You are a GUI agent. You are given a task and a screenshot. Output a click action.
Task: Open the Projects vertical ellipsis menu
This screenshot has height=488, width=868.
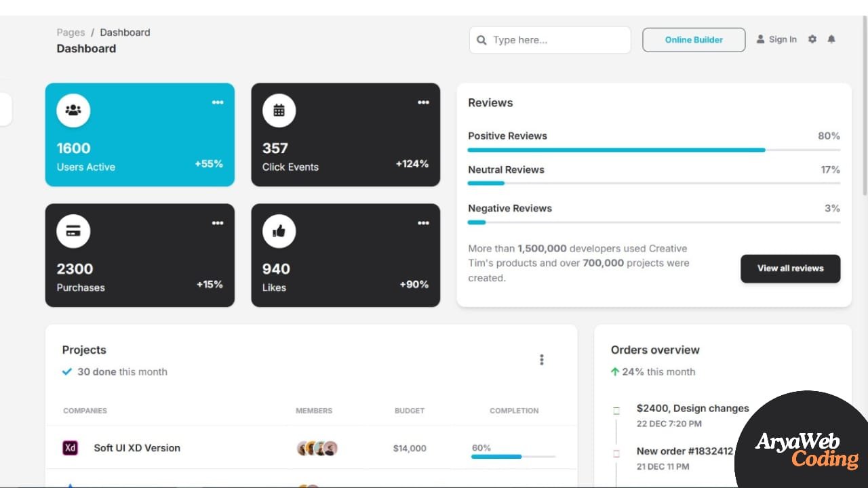click(541, 360)
